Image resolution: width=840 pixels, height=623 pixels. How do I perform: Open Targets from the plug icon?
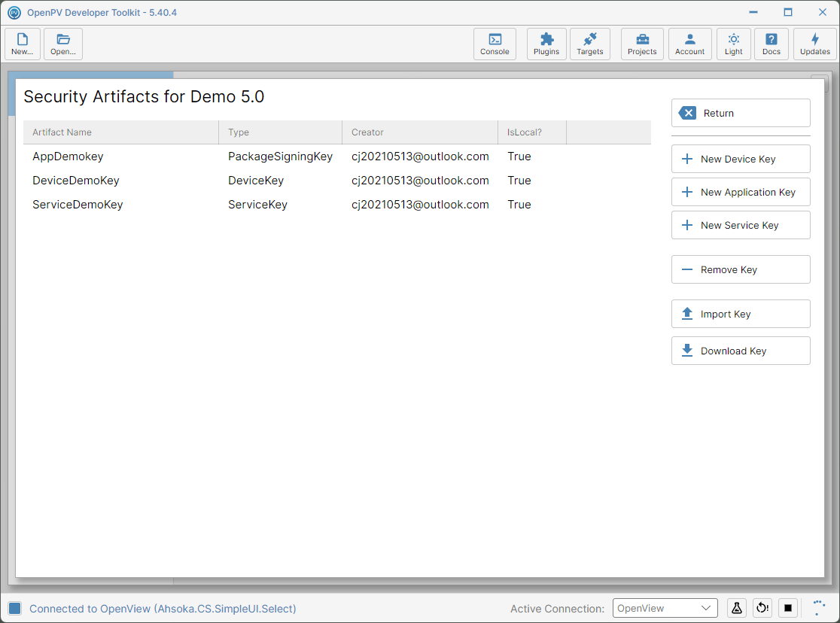pyautogui.click(x=590, y=44)
